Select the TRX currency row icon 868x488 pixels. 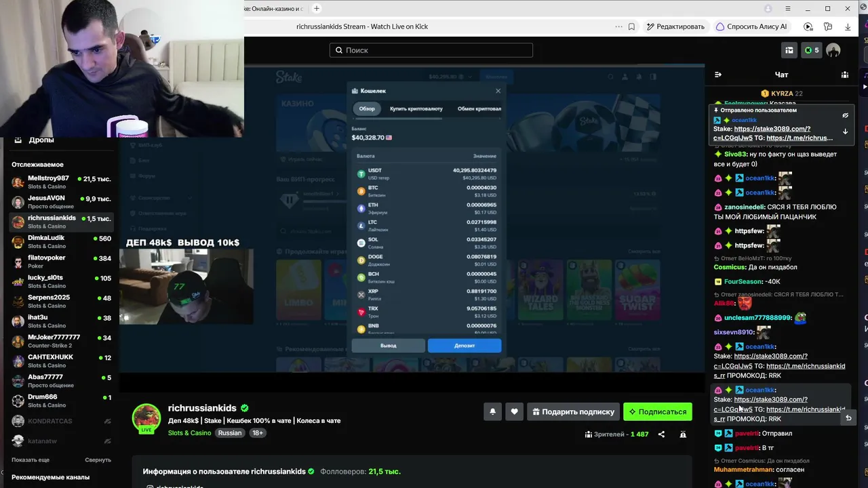(361, 312)
